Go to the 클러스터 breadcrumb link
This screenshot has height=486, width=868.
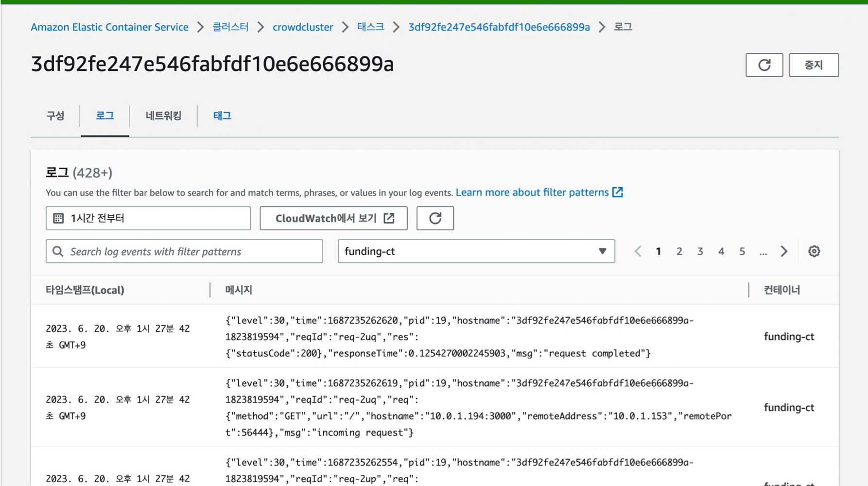(x=230, y=27)
